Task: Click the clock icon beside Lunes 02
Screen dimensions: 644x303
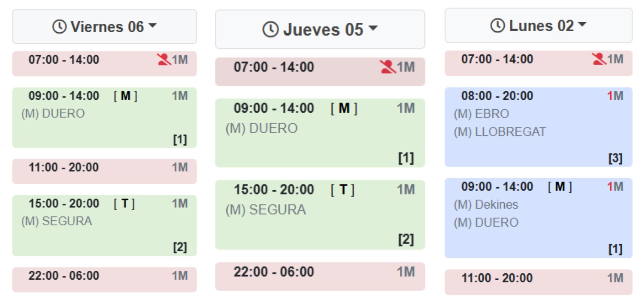Action: point(497,25)
